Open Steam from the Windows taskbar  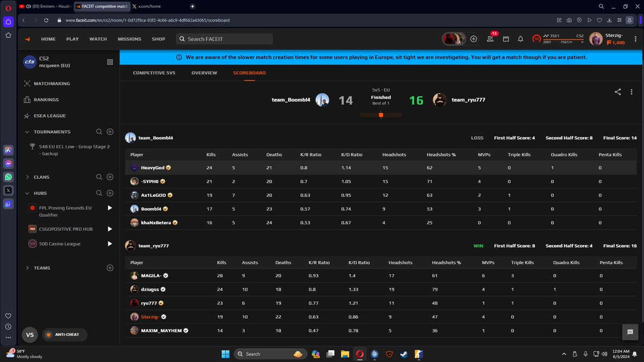coord(404,354)
